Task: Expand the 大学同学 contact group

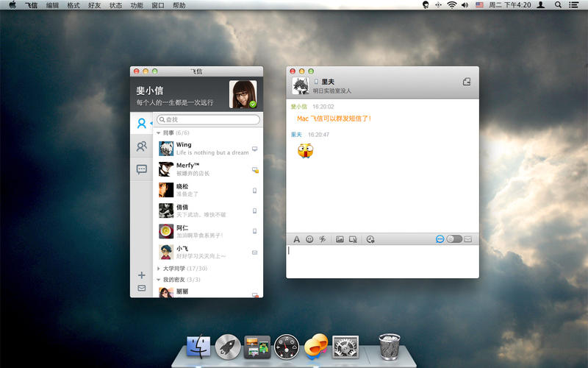Action: click(159, 269)
